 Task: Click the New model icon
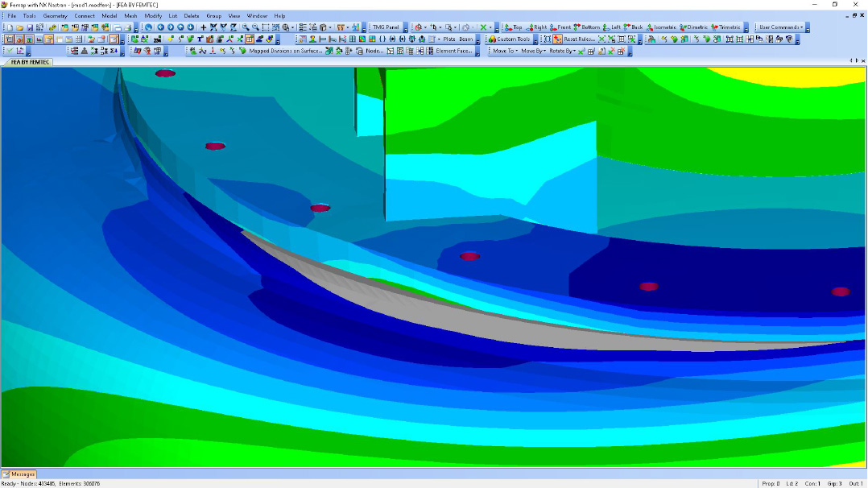pos(9,27)
